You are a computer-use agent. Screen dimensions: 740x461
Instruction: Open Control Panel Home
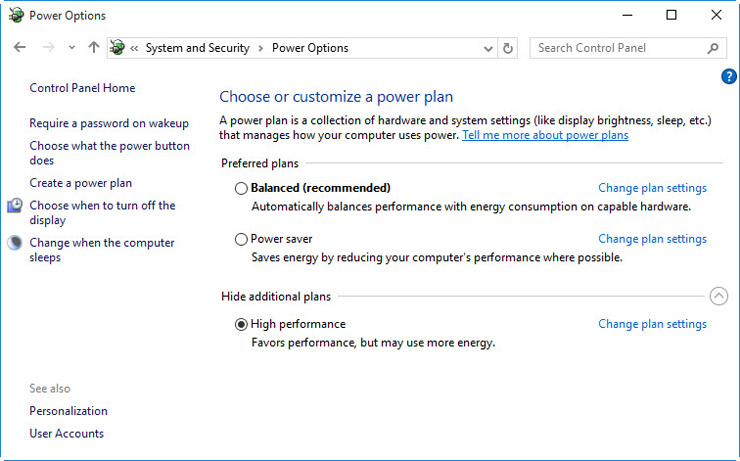coord(82,88)
